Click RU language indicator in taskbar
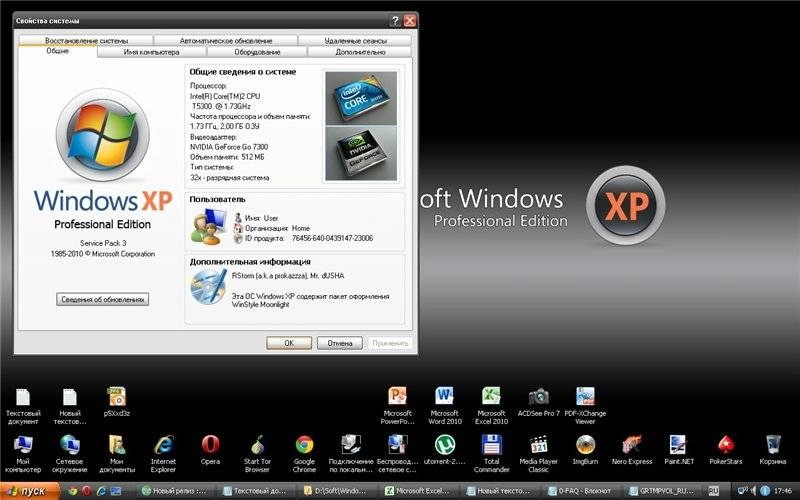Image resolution: width=800 pixels, height=500 pixels. click(713, 491)
